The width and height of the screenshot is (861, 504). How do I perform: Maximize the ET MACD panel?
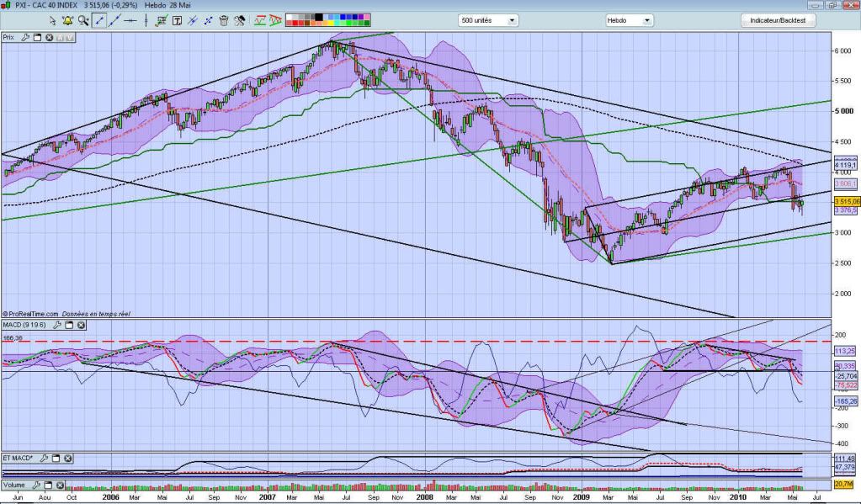pyautogui.click(x=56, y=459)
